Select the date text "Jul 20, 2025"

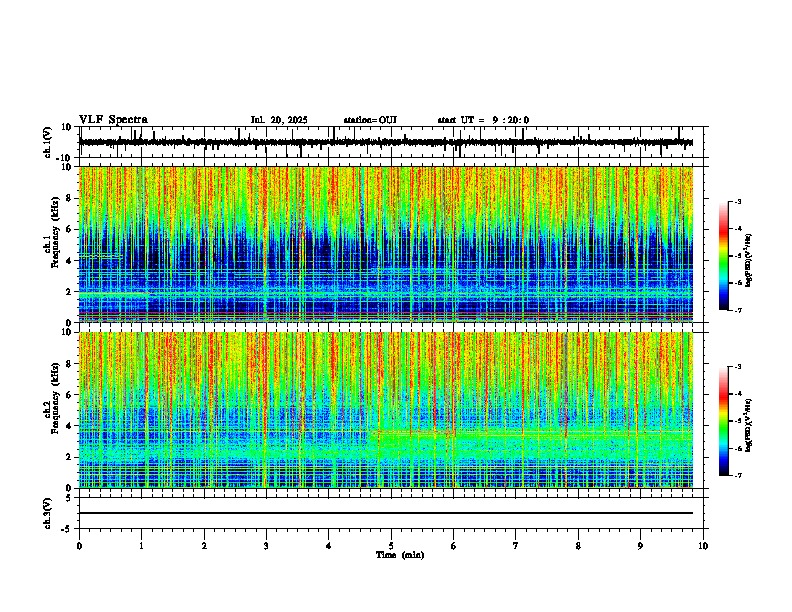coord(279,120)
